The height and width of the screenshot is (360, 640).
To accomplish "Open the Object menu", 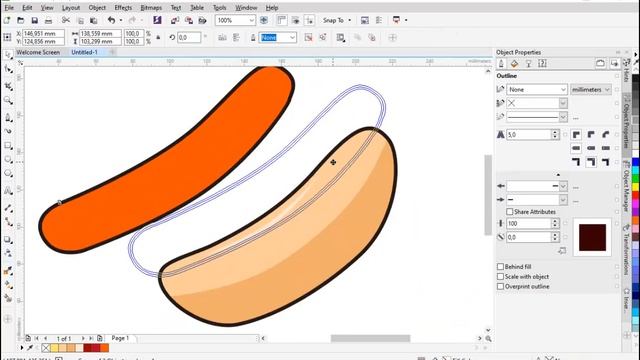I will (x=97, y=7).
